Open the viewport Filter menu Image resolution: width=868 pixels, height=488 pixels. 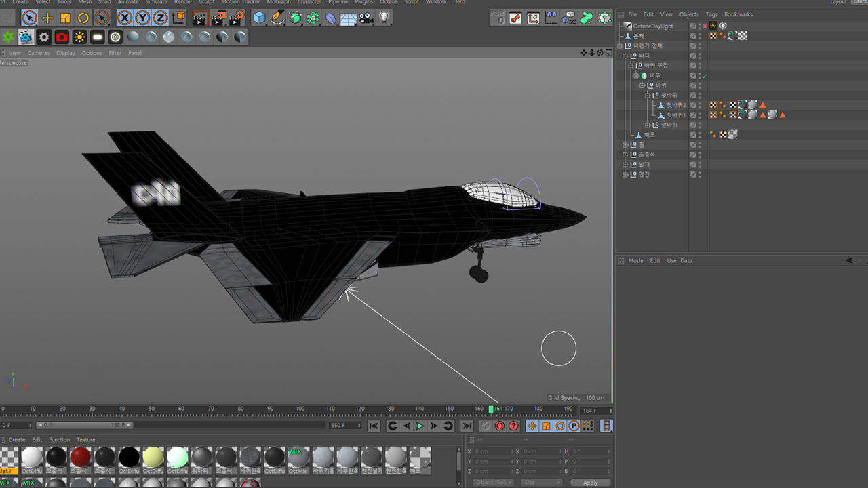coord(115,53)
